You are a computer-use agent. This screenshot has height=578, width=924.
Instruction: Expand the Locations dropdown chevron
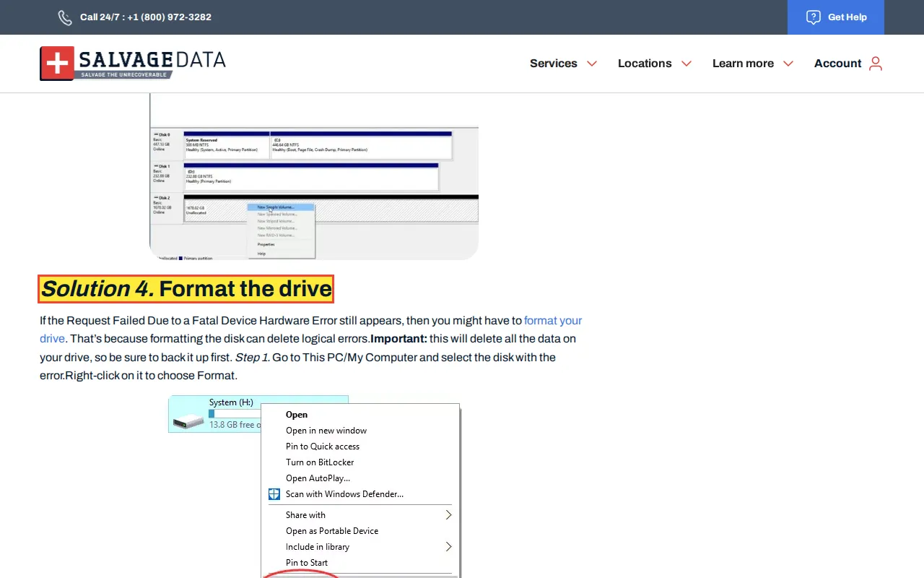pos(687,64)
